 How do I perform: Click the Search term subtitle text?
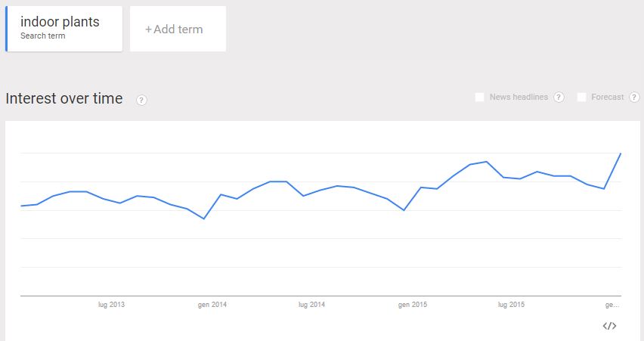tap(43, 36)
